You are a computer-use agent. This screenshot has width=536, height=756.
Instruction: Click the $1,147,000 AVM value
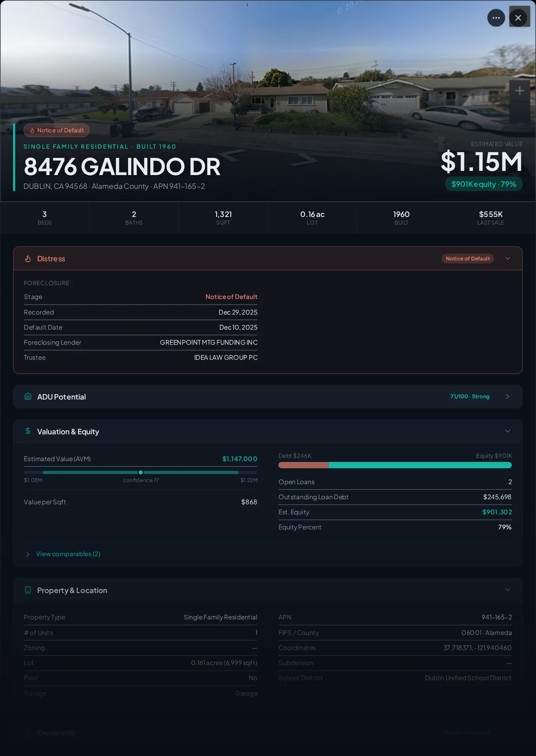pos(240,459)
